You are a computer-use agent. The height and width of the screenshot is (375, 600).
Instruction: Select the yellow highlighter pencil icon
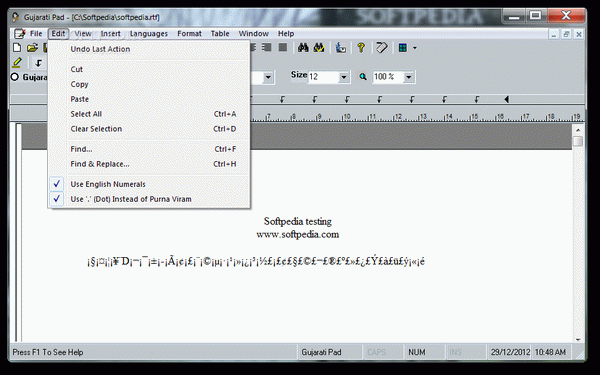(x=17, y=62)
